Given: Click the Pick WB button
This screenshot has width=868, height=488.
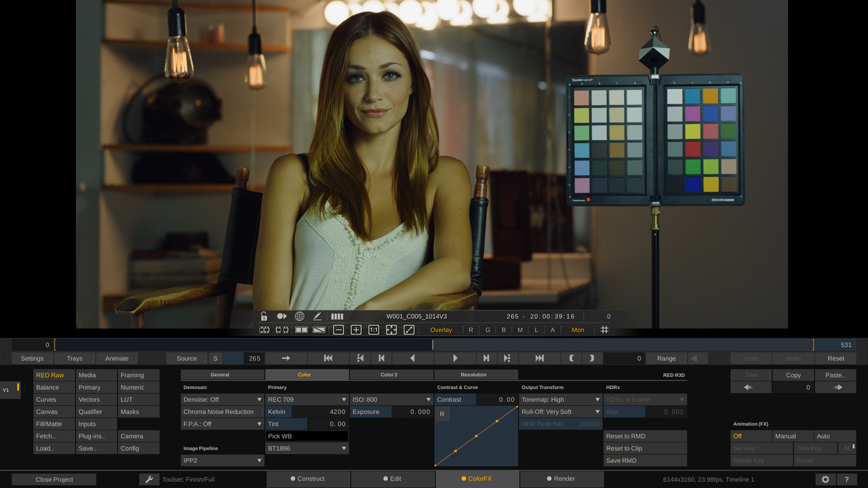Looking at the screenshot, I should pos(307,436).
